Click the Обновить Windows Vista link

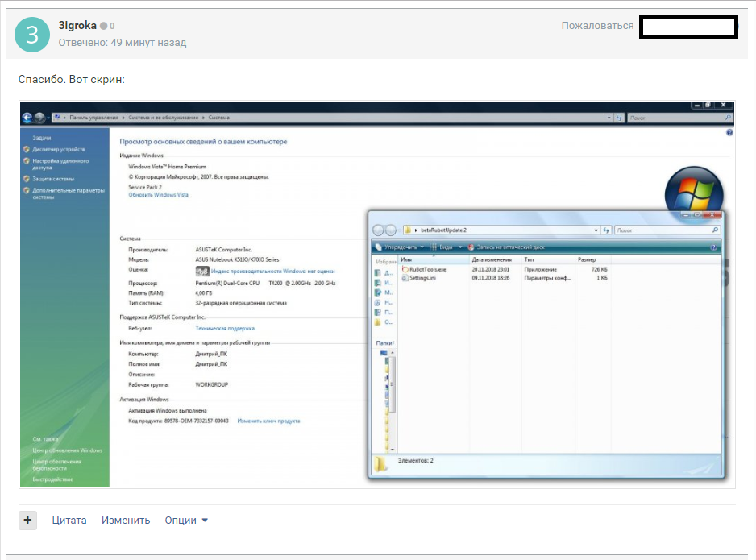pyautogui.click(x=158, y=195)
